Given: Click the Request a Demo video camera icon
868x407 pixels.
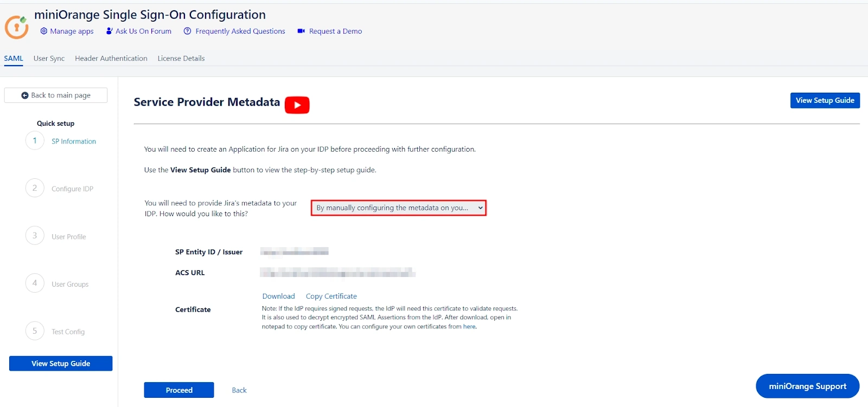Looking at the screenshot, I should tap(301, 31).
